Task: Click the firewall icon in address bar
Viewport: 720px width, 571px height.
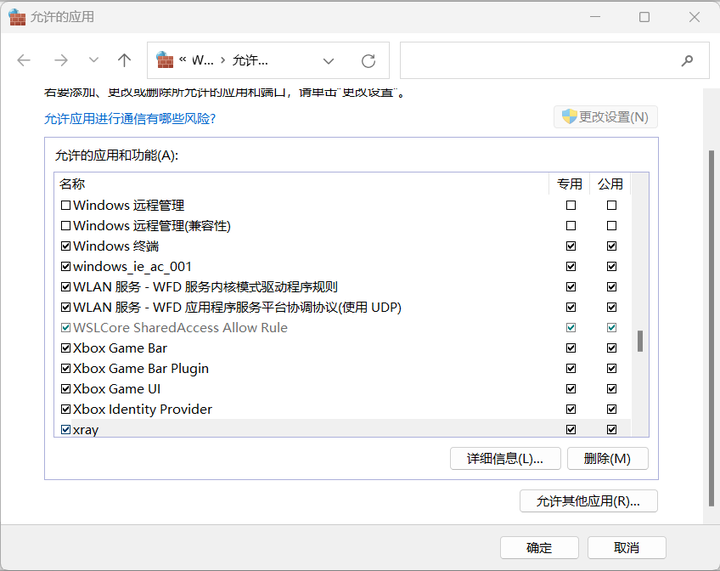Action: [x=164, y=60]
